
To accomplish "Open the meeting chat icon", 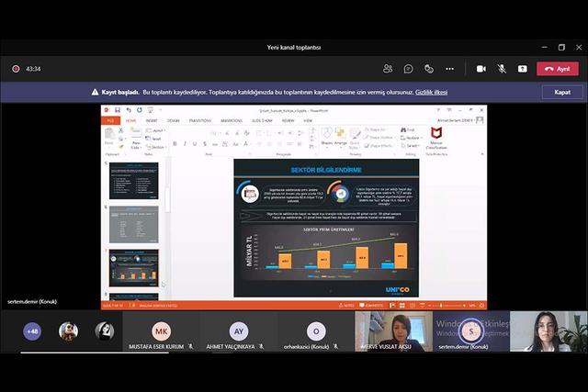I will tap(408, 68).
